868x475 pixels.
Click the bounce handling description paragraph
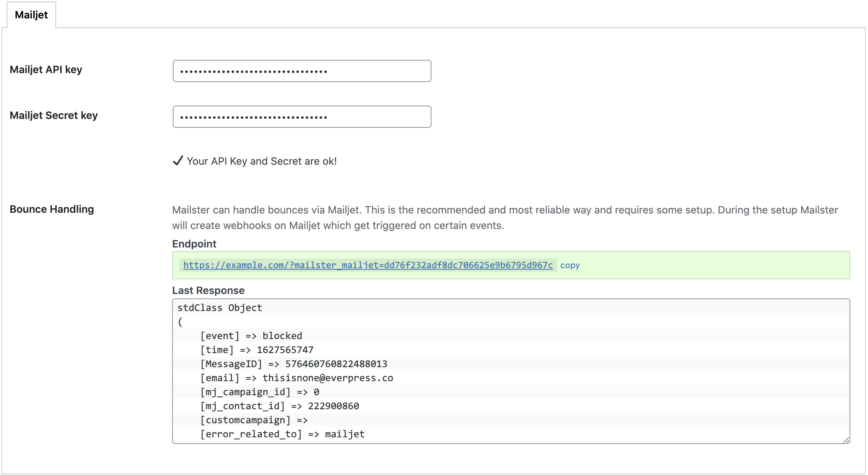click(505, 218)
